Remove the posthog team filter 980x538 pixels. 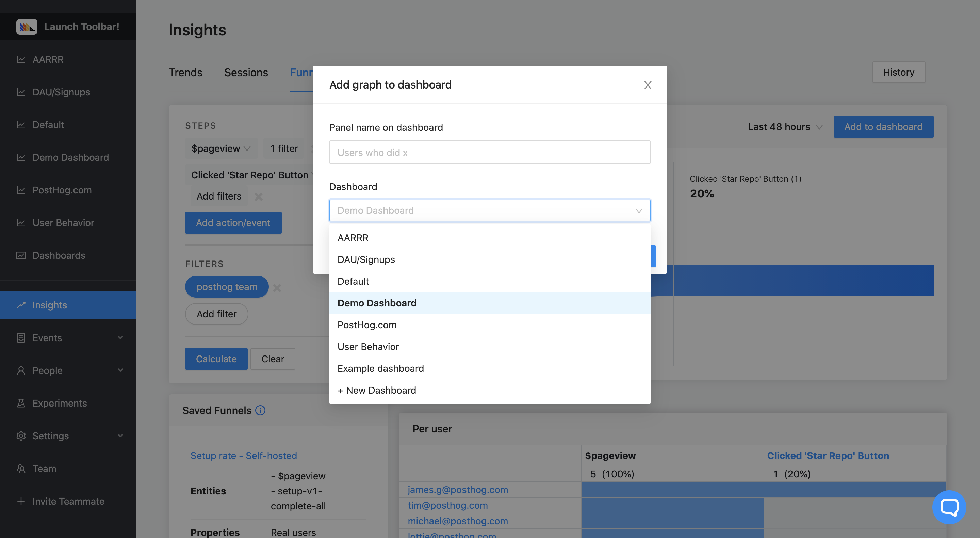tap(277, 288)
